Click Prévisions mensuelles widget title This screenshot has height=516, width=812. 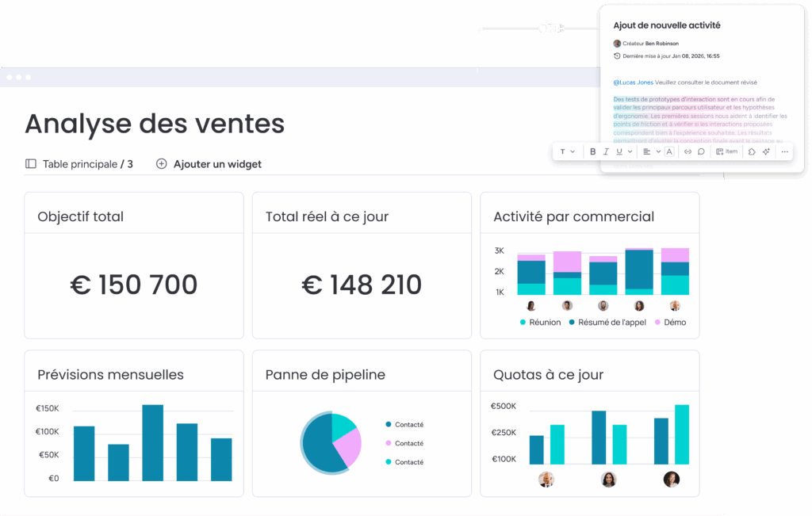[x=110, y=374]
